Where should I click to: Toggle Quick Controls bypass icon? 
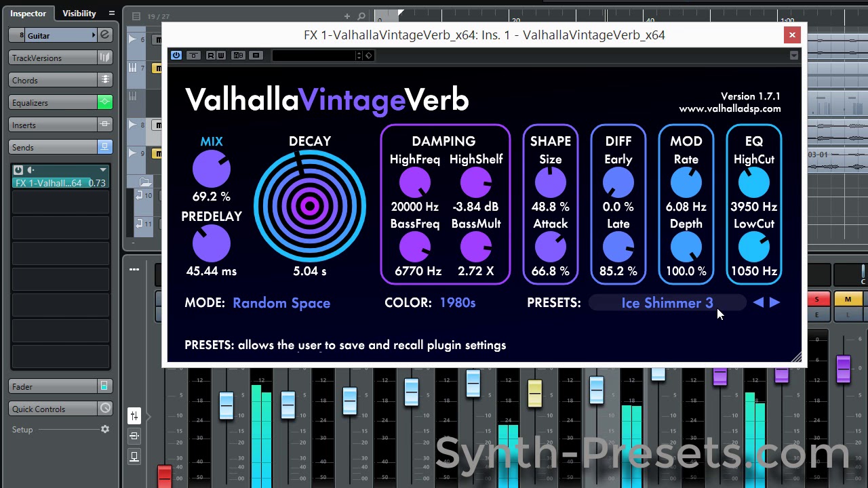pyautogui.click(x=105, y=409)
